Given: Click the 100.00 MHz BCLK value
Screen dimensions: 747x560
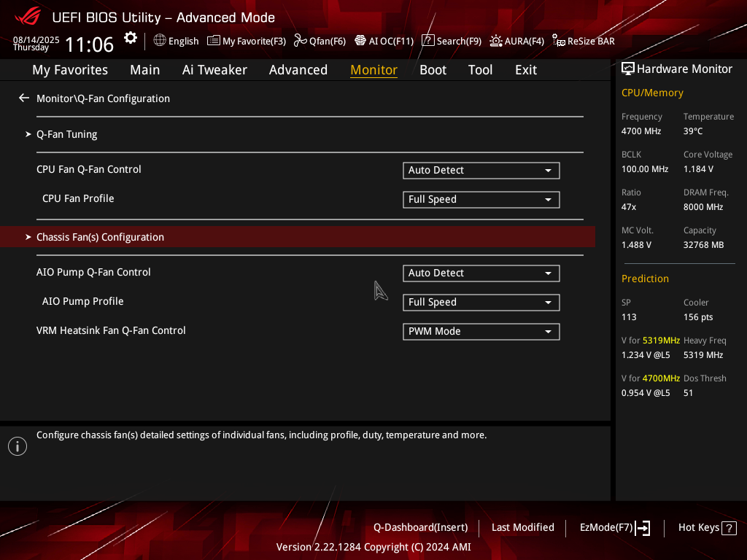Looking at the screenshot, I should [x=645, y=169].
